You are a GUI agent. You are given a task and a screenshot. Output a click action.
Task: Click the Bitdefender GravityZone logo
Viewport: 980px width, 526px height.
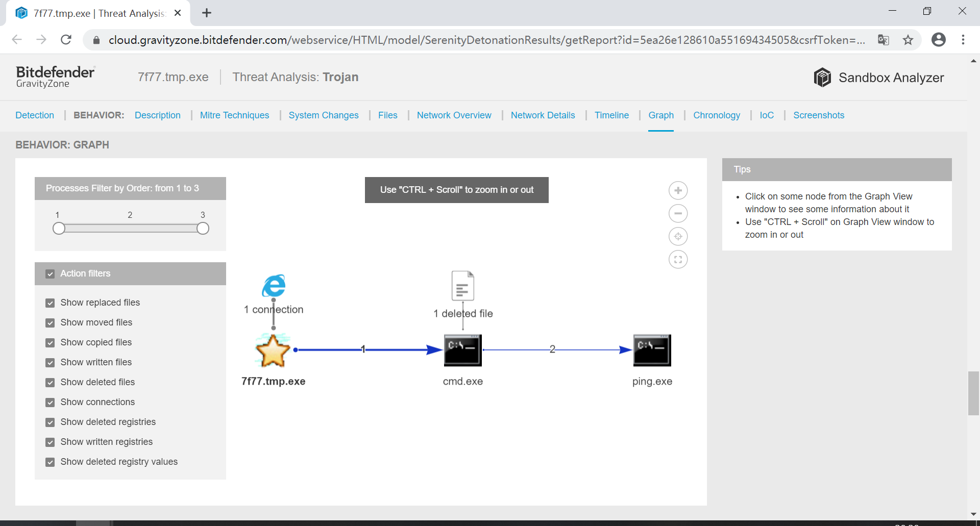tap(55, 77)
